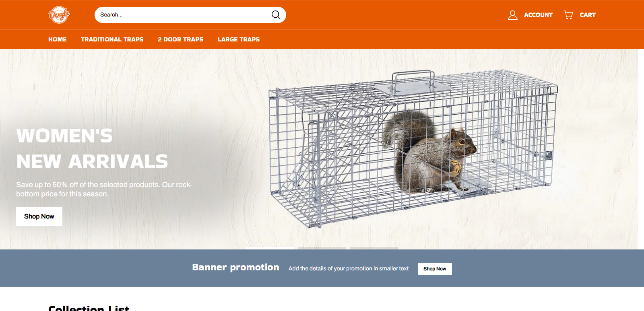The width and height of the screenshot is (644, 311).
Task: Click the Banner promotion heading text
Action: [235, 268]
